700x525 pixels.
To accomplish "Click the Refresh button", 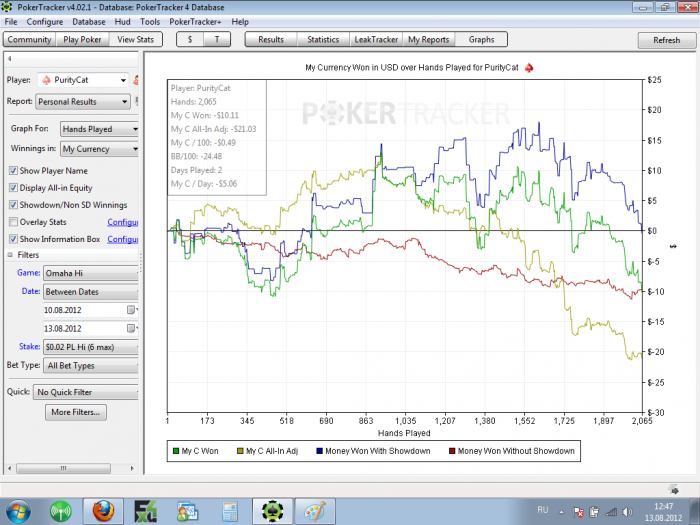I will tap(667, 40).
